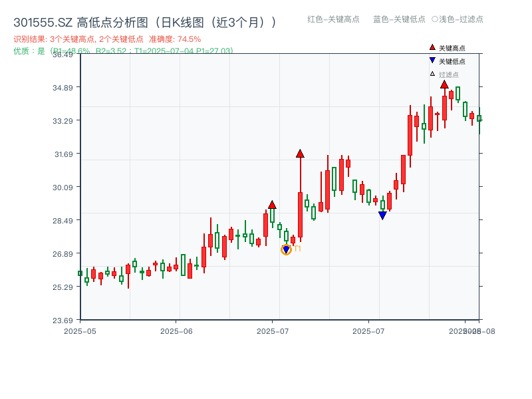Click the 36.49 y-axis value label
Viewport: 532px width, 399px height.
pyautogui.click(x=63, y=56)
